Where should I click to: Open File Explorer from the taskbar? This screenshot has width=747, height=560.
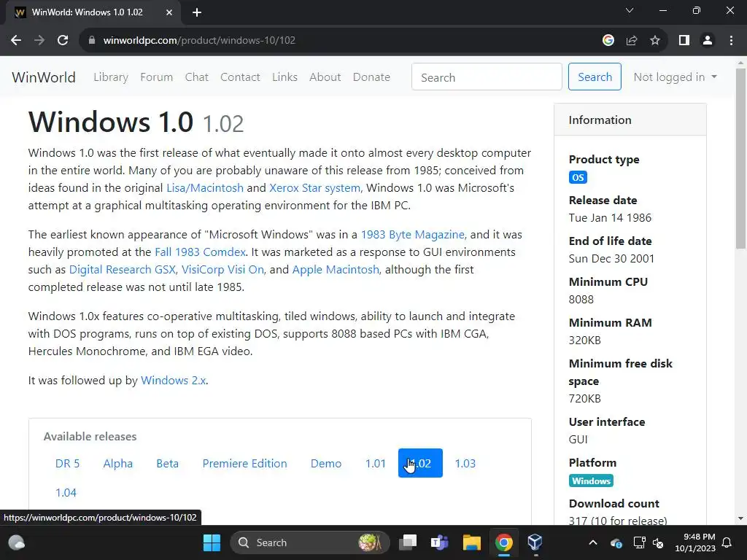click(x=472, y=542)
